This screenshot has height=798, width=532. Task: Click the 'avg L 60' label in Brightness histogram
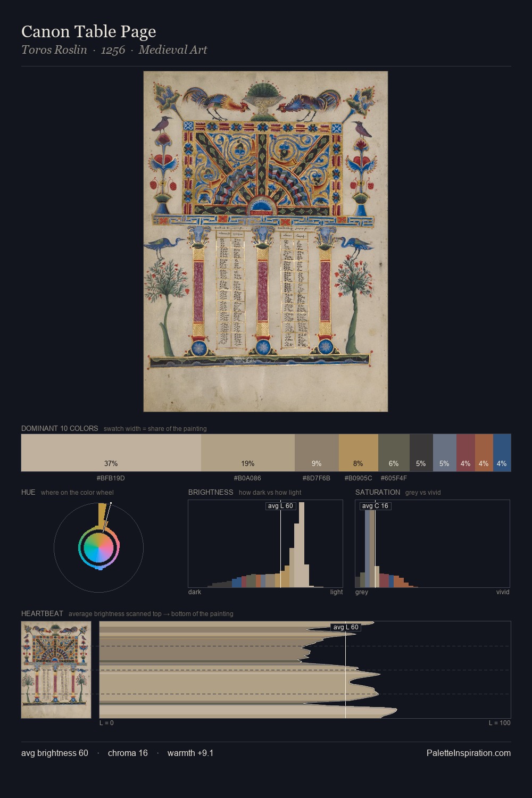tap(281, 506)
